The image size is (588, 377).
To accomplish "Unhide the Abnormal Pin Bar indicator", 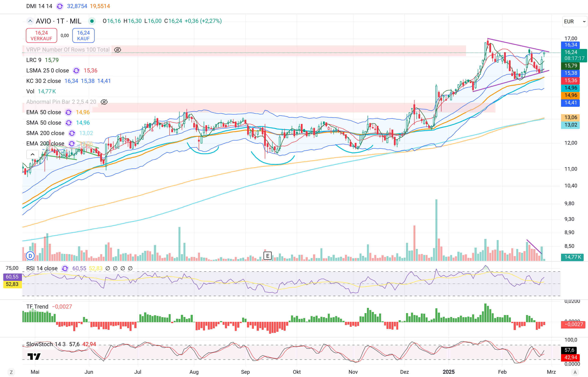I will pyautogui.click(x=104, y=102).
